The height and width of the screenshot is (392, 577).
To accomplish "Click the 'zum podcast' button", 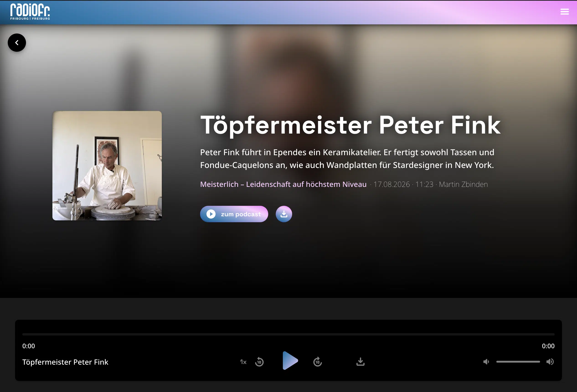I will click(x=234, y=214).
